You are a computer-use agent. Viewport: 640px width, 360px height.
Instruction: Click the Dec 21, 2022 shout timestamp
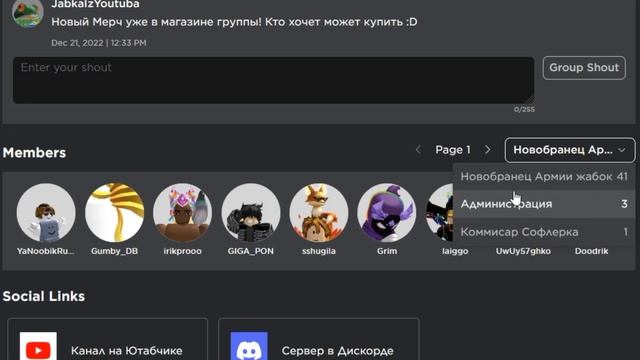(99, 43)
